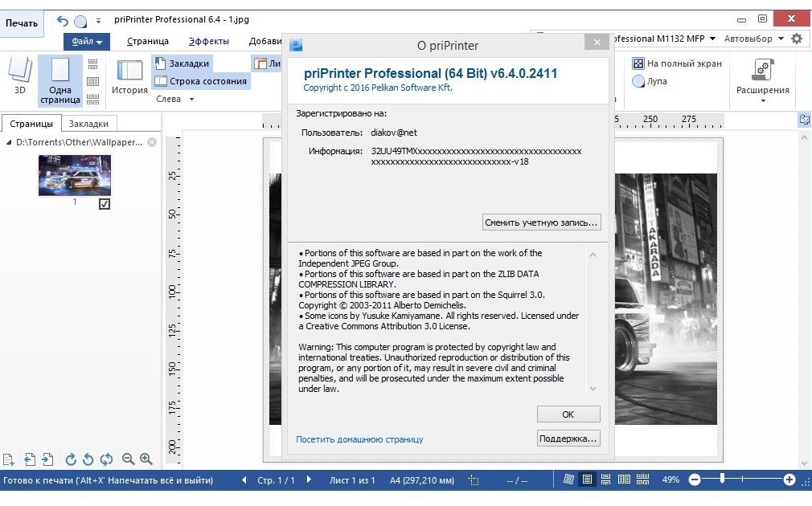
Task: Select single page view in status bar
Action: [x=587, y=479]
